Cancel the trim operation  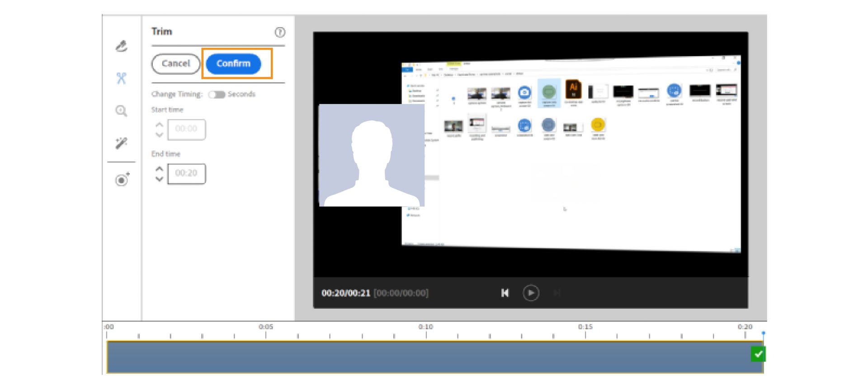[x=176, y=64]
